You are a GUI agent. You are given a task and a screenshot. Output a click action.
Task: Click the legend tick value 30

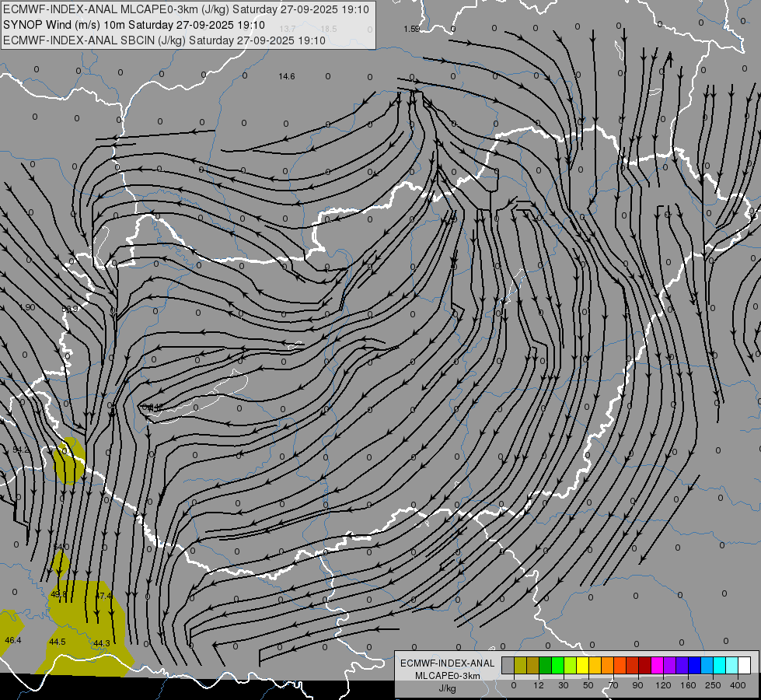point(564,685)
